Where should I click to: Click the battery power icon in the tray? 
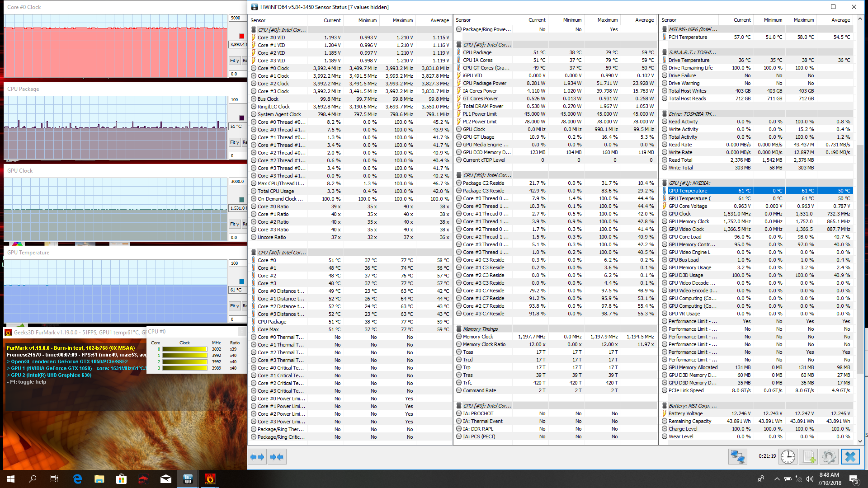[788, 479]
